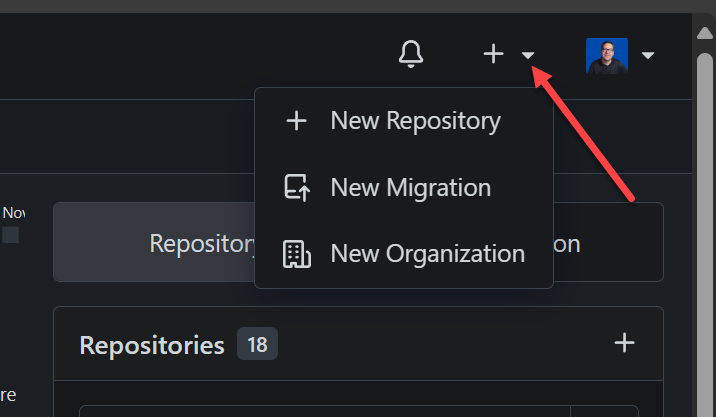716x417 pixels.
Task: Click the 18 repositories count badge
Action: (257, 344)
